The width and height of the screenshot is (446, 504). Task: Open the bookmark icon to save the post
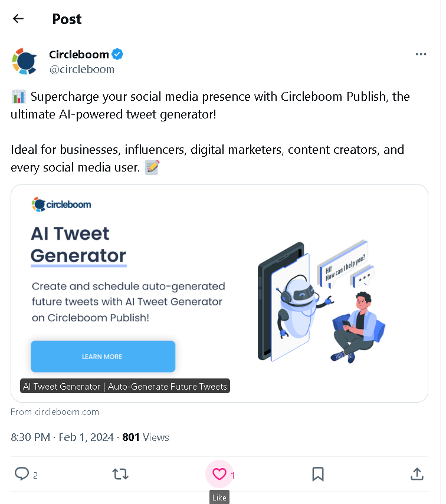pyautogui.click(x=318, y=474)
